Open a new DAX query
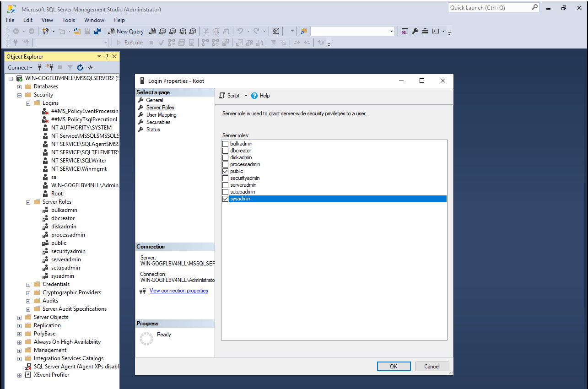Screen dimensions: 588x389 (x=193, y=31)
